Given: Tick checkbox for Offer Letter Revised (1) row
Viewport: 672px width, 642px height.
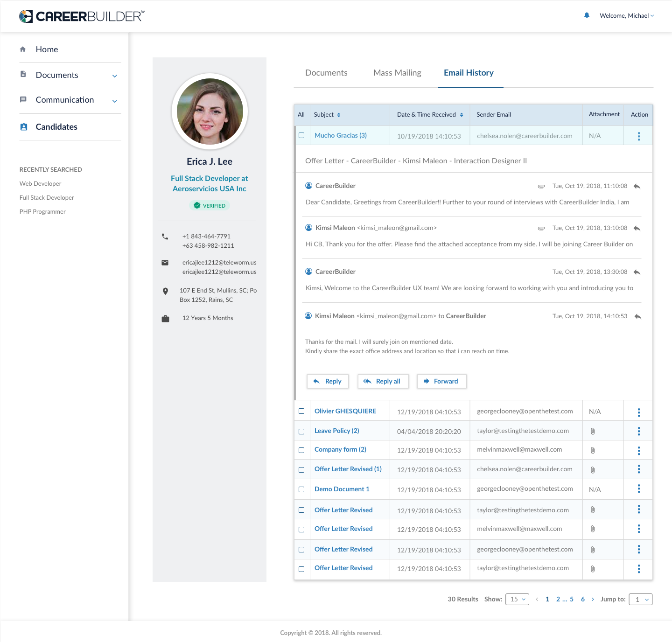Looking at the screenshot, I should click(301, 470).
